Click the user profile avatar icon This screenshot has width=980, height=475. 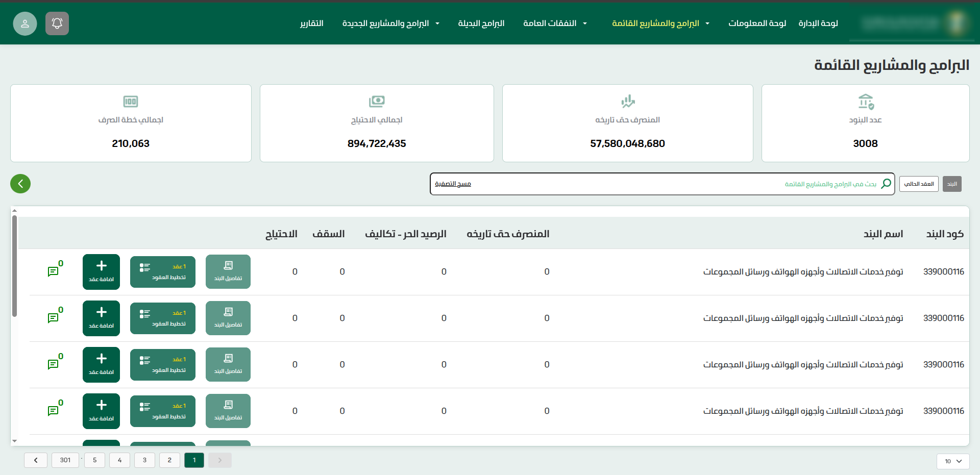(25, 23)
